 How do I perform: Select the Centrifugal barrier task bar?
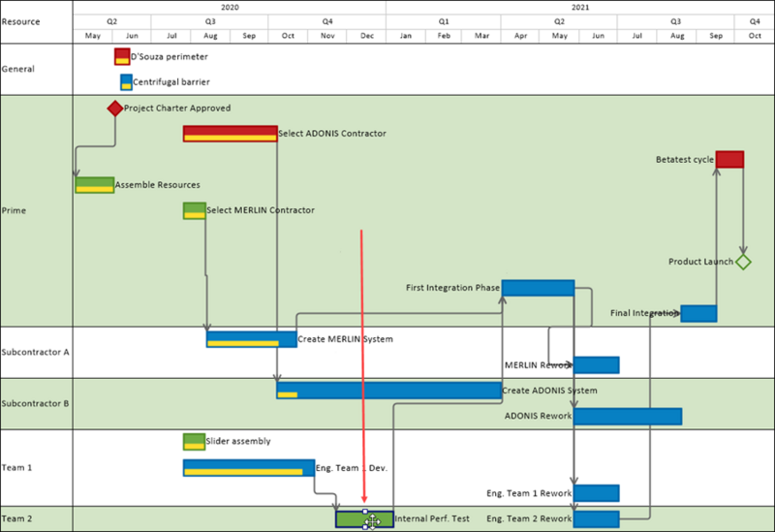(126, 82)
